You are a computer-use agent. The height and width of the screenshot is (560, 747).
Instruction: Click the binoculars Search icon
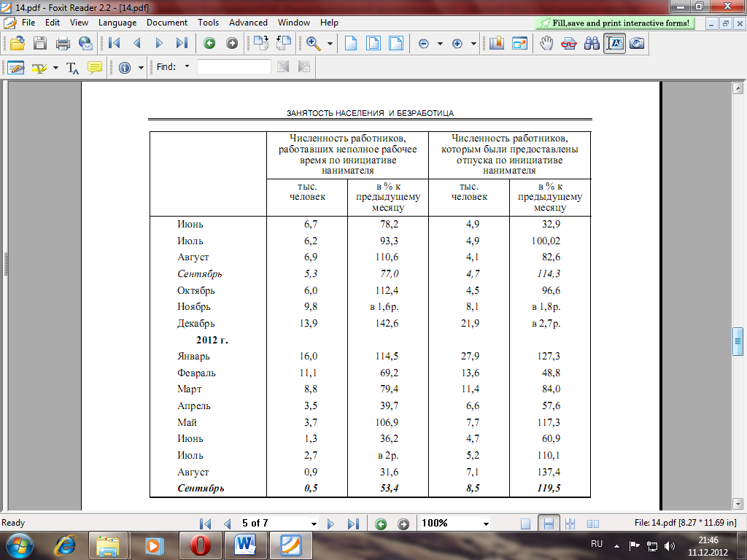point(592,43)
